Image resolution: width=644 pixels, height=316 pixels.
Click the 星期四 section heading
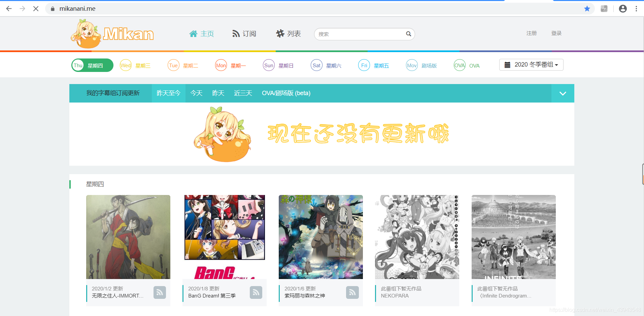95,184
